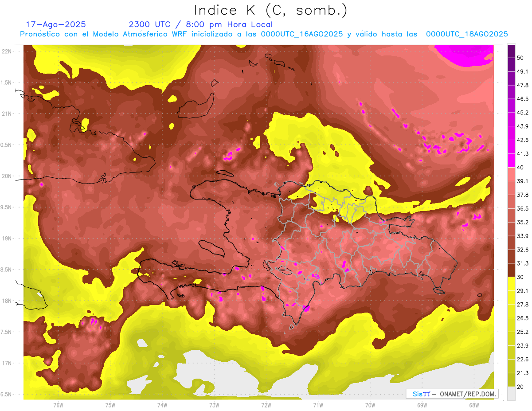Viewport: 532px width, 411px height.
Task: Click the legend value "47.8"
Action: click(x=523, y=85)
